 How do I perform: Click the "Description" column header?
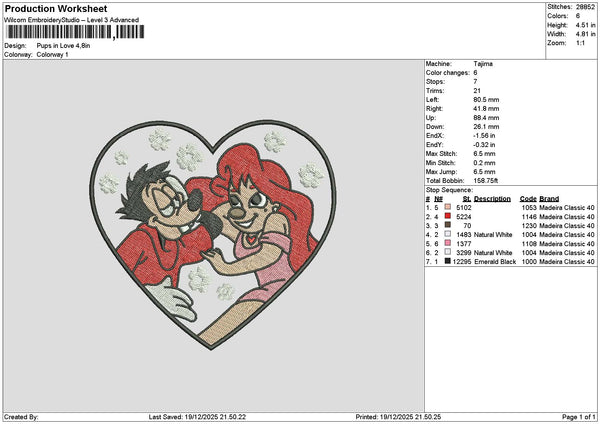pos(492,199)
